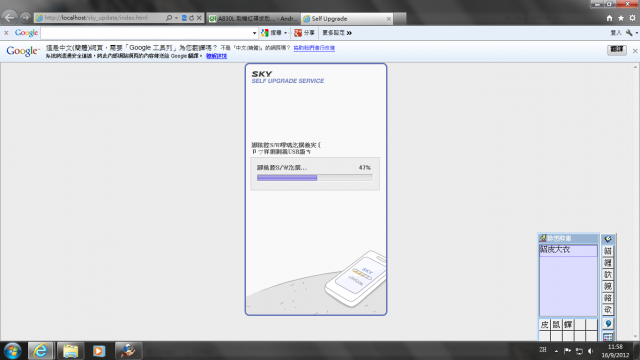Click the 翻譯 translate button
Screen dimensions: 640x360
[616, 50]
